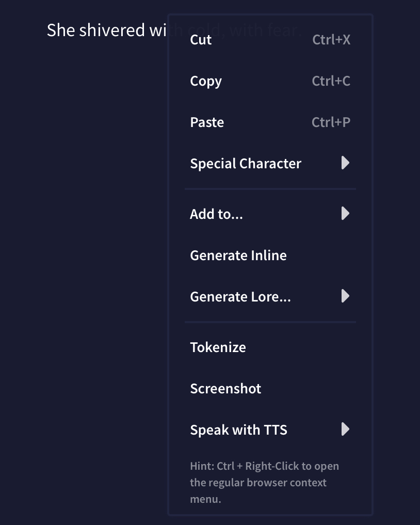
Task: Click Cut in the context menu
Action: click(201, 40)
